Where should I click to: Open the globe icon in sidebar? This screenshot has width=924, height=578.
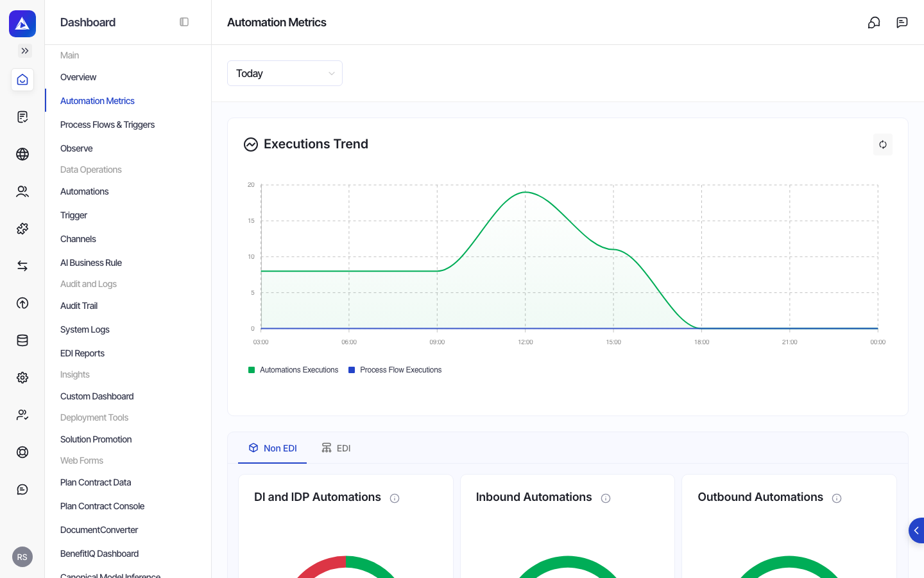(x=22, y=154)
